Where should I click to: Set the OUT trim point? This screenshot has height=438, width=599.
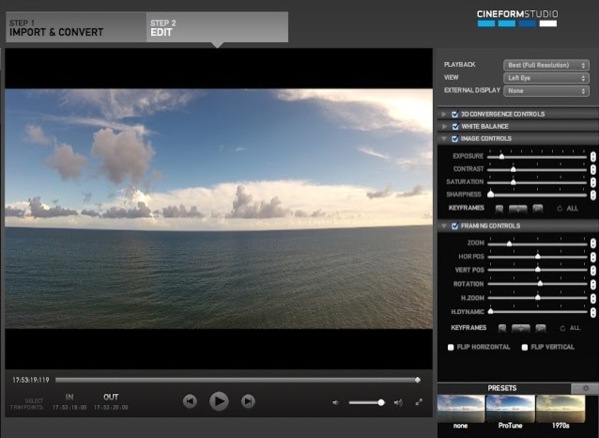tap(111, 397)
